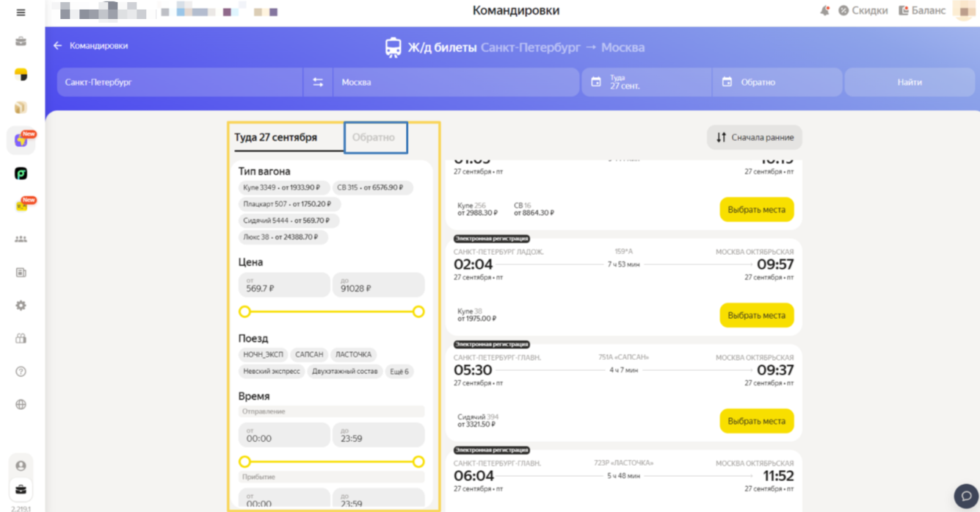Click the departure until time field 23:59
The height and width of the screenshot is (512, 980).
[379, 435]
